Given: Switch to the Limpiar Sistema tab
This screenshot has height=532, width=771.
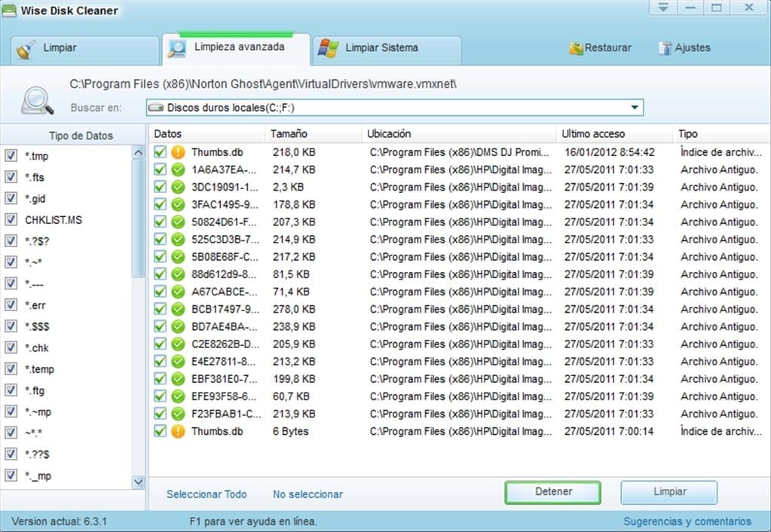Looking at the screenshot, I should tap(387, 50).
